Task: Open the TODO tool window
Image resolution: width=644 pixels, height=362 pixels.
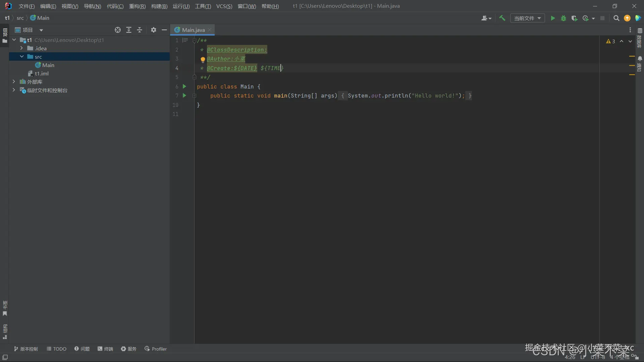Action: [56, 349]
